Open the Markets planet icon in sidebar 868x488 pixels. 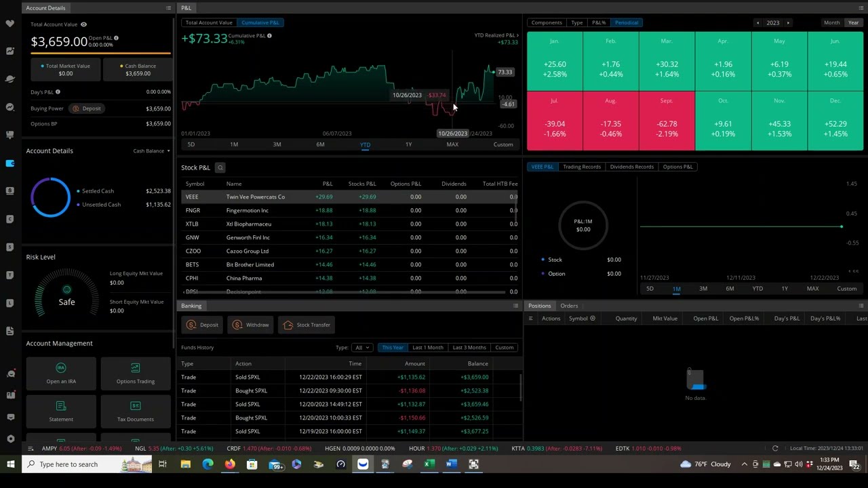[x=10, y=79]
